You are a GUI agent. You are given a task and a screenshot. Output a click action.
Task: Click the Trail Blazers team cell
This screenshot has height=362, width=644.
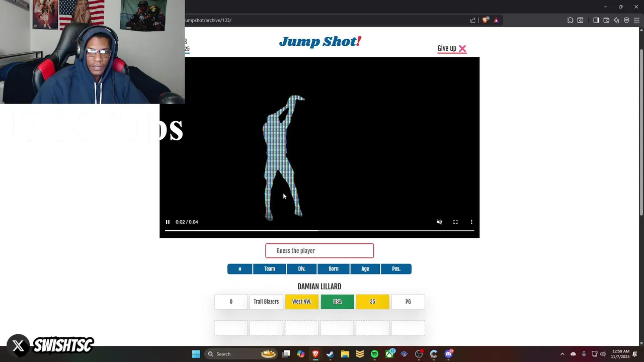point(266,302)
